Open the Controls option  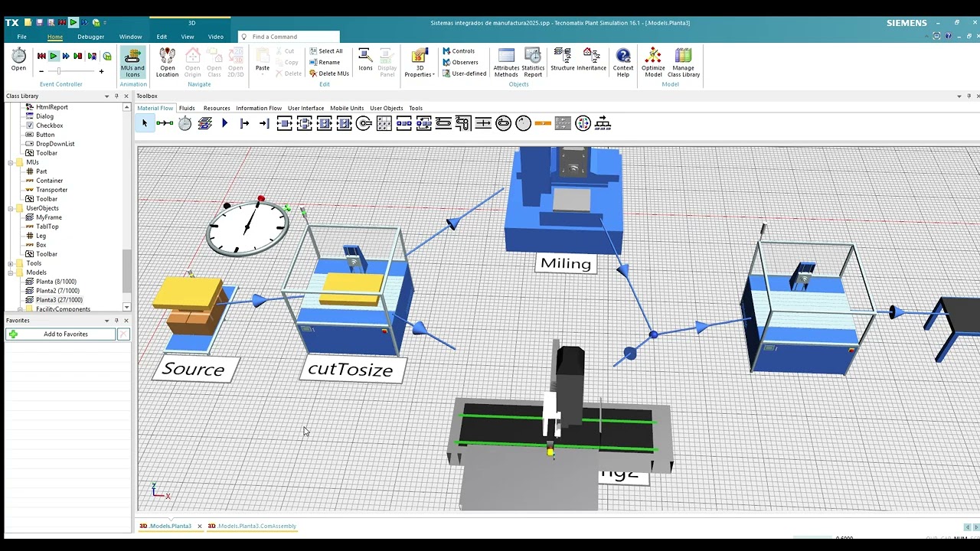coord(459,51)
